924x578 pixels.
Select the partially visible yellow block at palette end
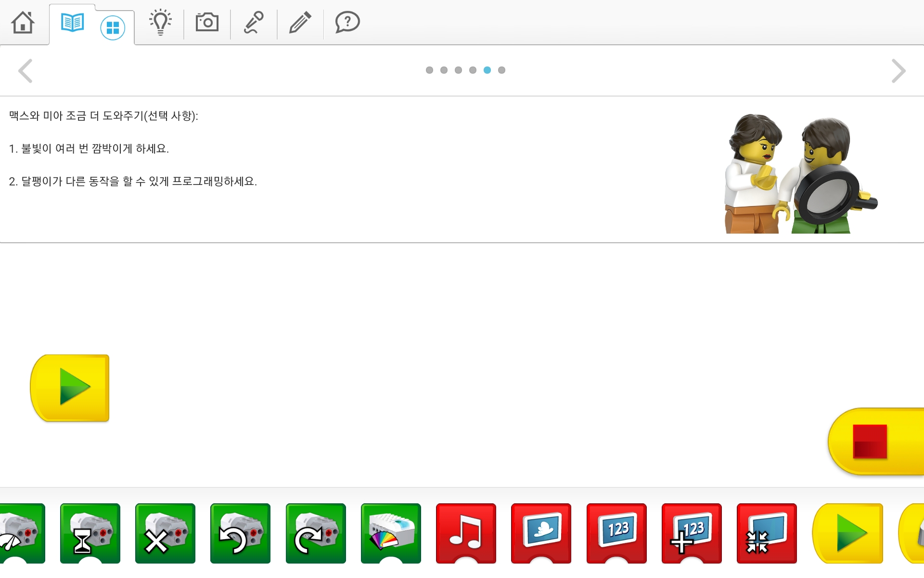point(911,533)
